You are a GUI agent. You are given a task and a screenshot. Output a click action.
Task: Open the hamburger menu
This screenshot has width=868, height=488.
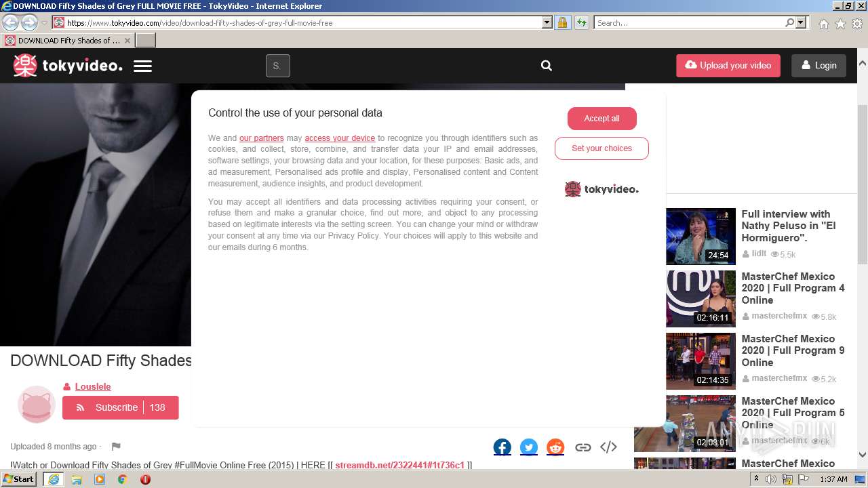point(142,66)
